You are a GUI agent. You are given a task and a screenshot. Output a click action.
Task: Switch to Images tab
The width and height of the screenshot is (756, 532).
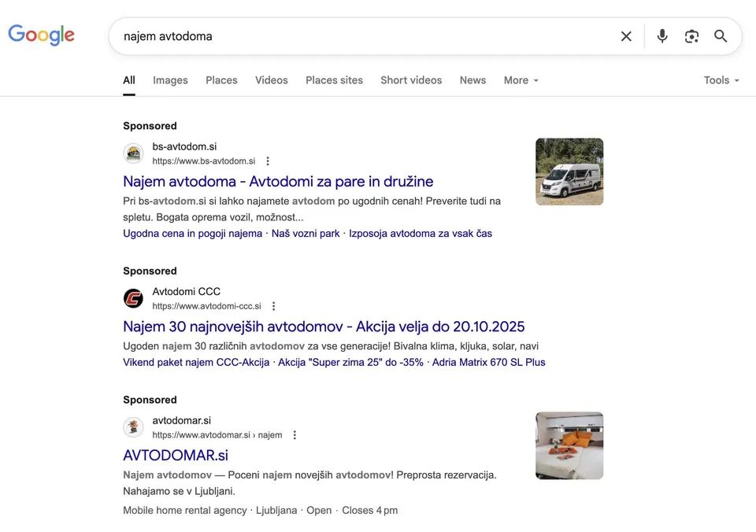tap(170, 80)
